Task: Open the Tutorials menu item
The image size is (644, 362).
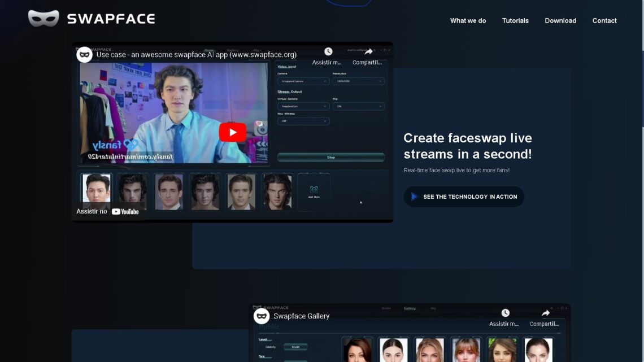Action: click(515, 20)
